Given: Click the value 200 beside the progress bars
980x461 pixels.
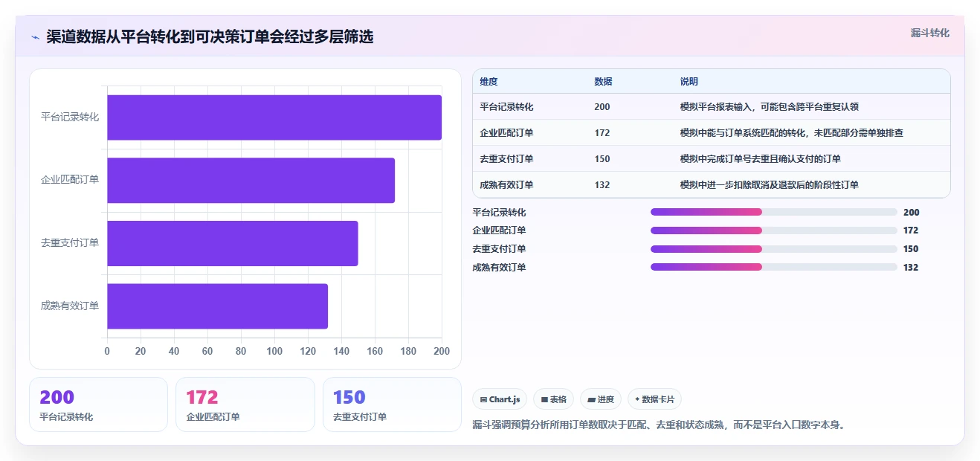Looking at the screenshot, I should (911, 213).
